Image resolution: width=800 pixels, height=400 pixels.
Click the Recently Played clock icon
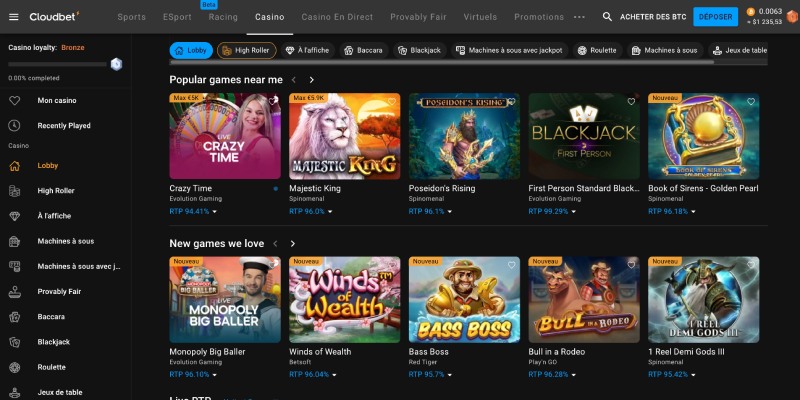[x=14, y=126]
